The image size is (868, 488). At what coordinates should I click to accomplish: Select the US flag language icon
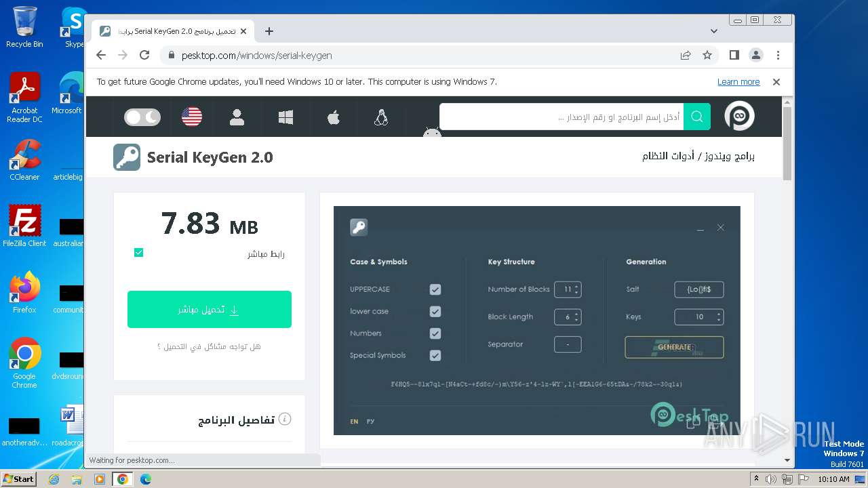coord(192,117)
